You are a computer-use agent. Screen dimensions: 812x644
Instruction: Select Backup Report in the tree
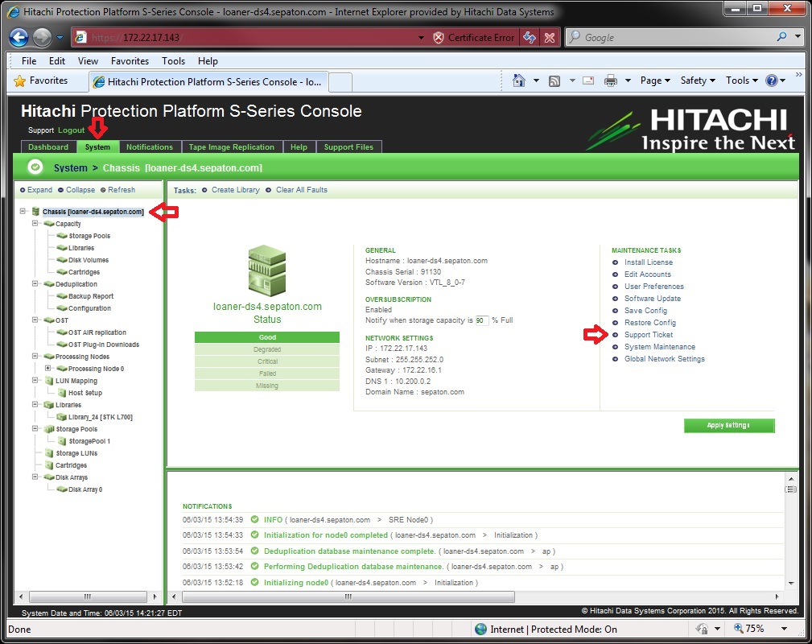coord(91,295)
